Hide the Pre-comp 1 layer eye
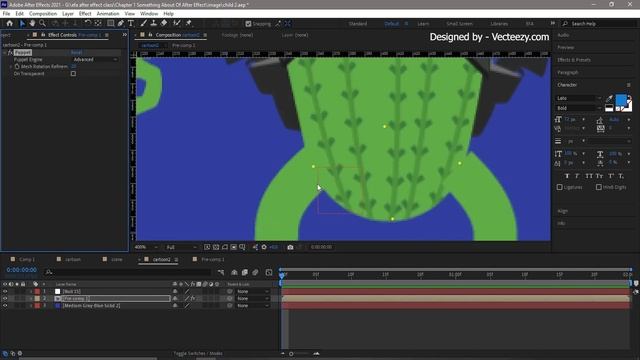Screen dimensions: 640x360 (x=5, y=298)
